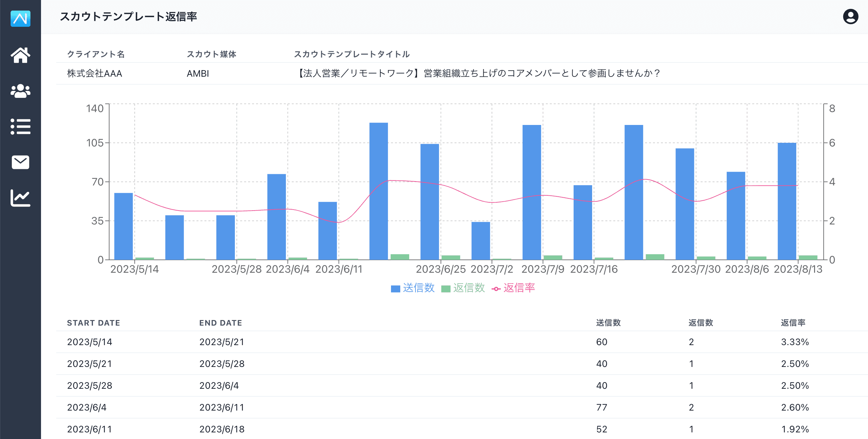Click the START DATE column header
This screenshot has width=868, height=439.
[x=93, y=323]
